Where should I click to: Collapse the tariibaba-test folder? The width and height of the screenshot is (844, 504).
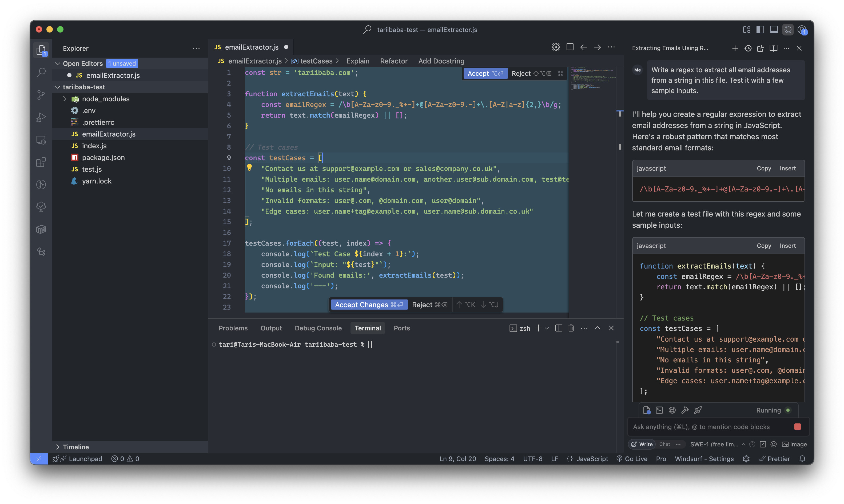(58, 87)
